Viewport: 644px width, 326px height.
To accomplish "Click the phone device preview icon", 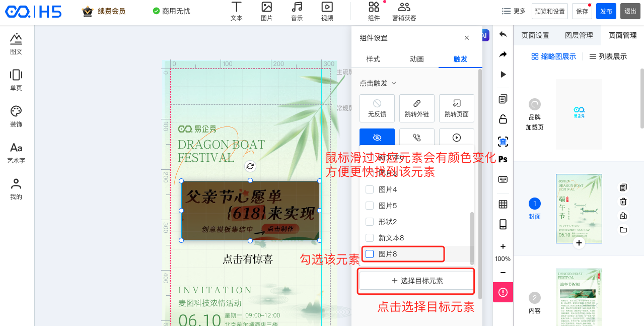I will pos(503,224).
